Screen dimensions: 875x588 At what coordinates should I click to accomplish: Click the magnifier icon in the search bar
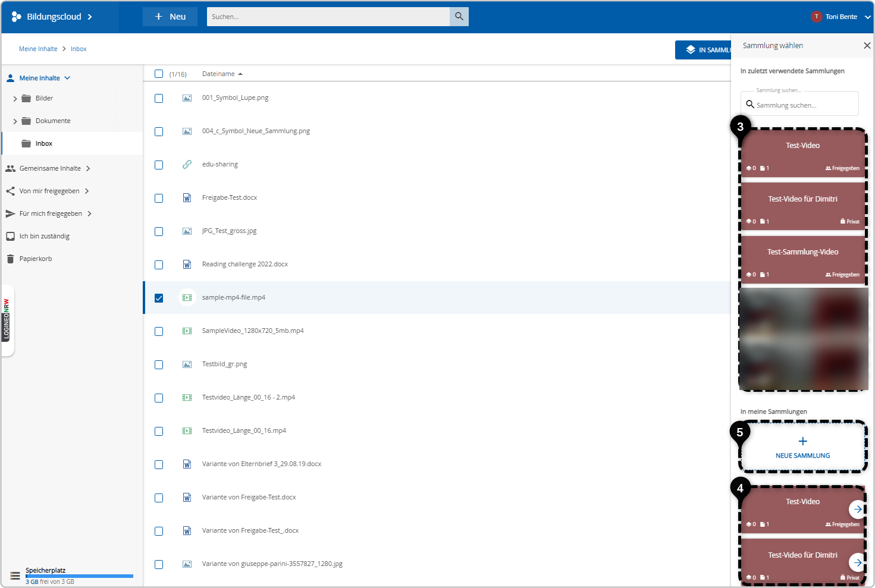[x=459, y=17]
